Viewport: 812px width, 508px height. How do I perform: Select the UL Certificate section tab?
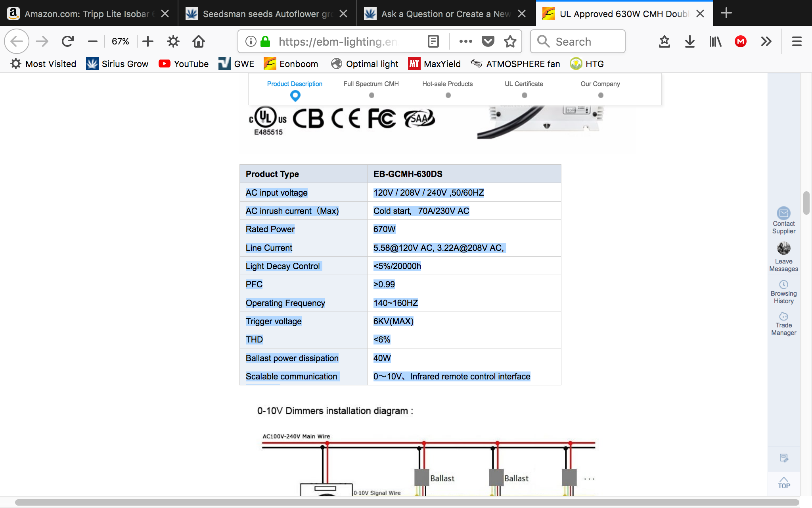(x=524, y=84)
